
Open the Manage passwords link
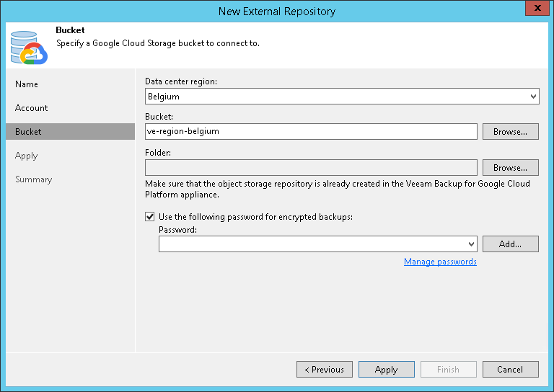coord(440,262)
